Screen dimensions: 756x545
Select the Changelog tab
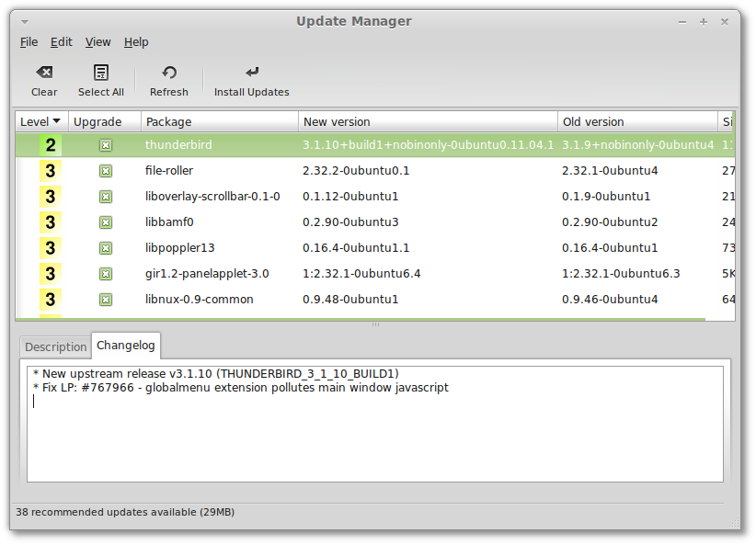click(126, 346)
